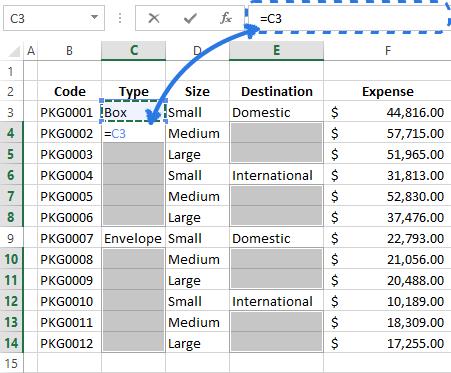Select column E header
The image size is (451, 373).
click(x=276, y=50)
